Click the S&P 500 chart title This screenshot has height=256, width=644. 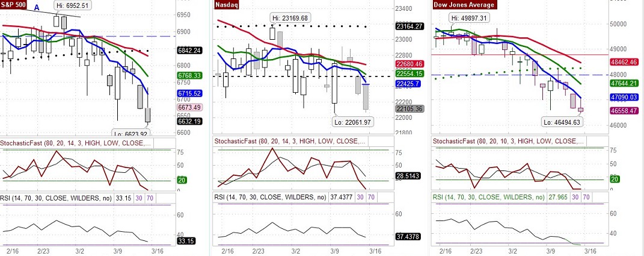pos(14,5)
